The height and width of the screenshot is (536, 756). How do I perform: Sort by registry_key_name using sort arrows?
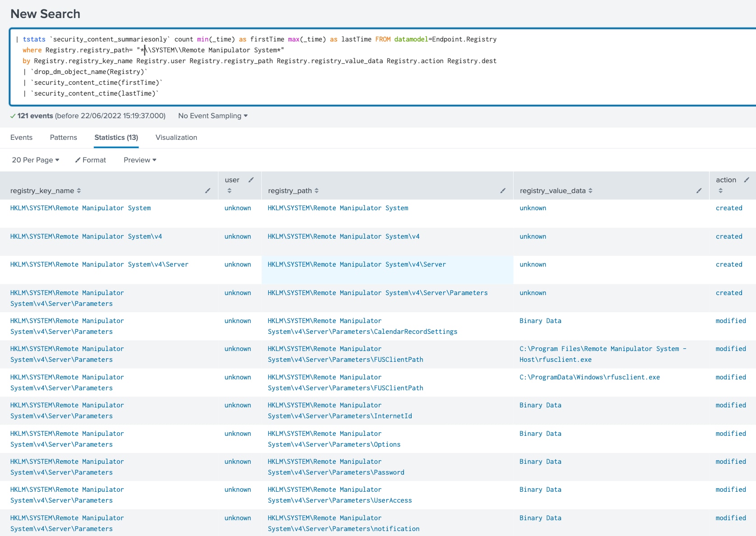tap(79, 191)
